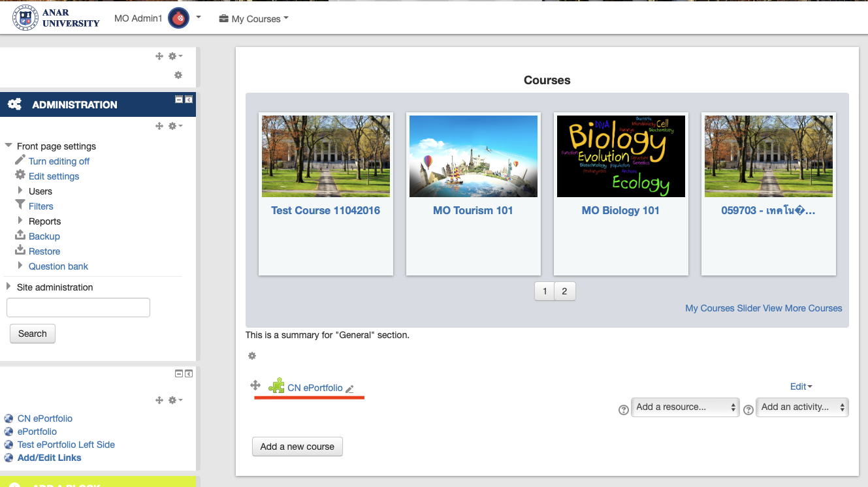
Task: Hide the Administration block with the minus icon
Action: [179, 99]
